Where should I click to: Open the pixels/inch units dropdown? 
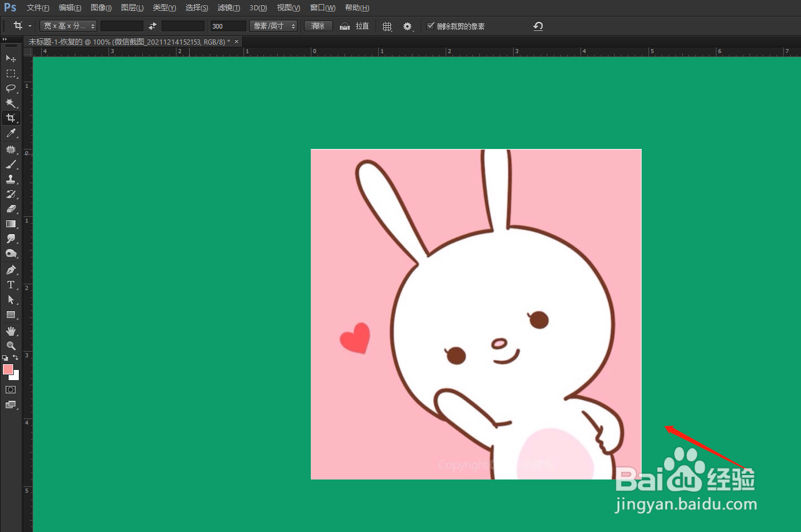[x=273, y=26]
